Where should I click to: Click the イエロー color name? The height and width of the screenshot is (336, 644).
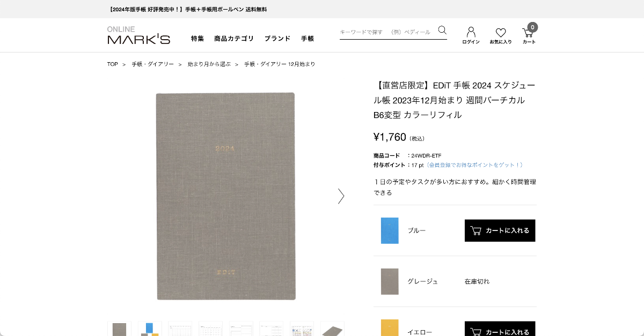(420, 332)
